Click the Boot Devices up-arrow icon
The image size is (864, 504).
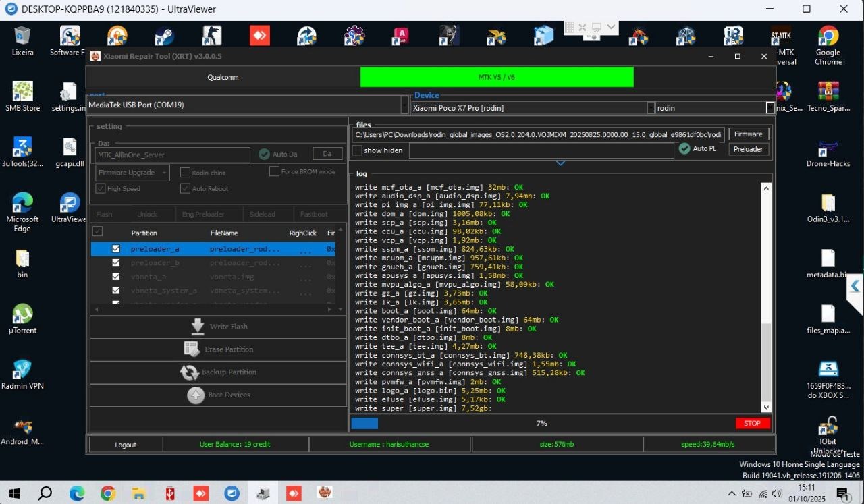click(196, 395)
